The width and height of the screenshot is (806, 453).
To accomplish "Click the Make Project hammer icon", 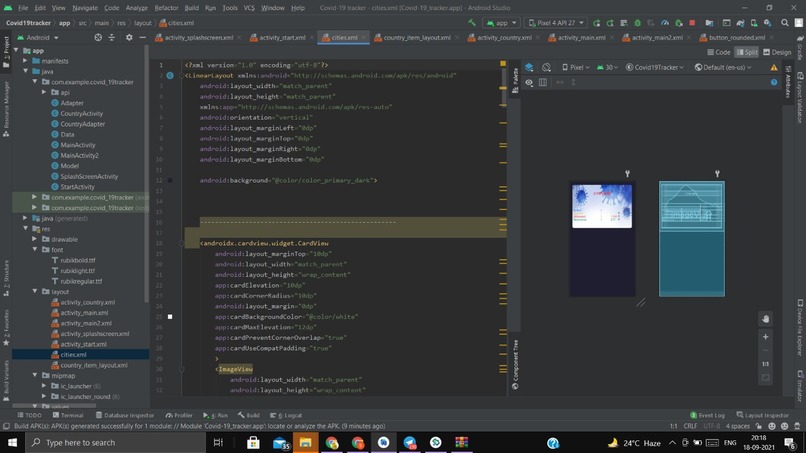I will (x=472, y=23).
